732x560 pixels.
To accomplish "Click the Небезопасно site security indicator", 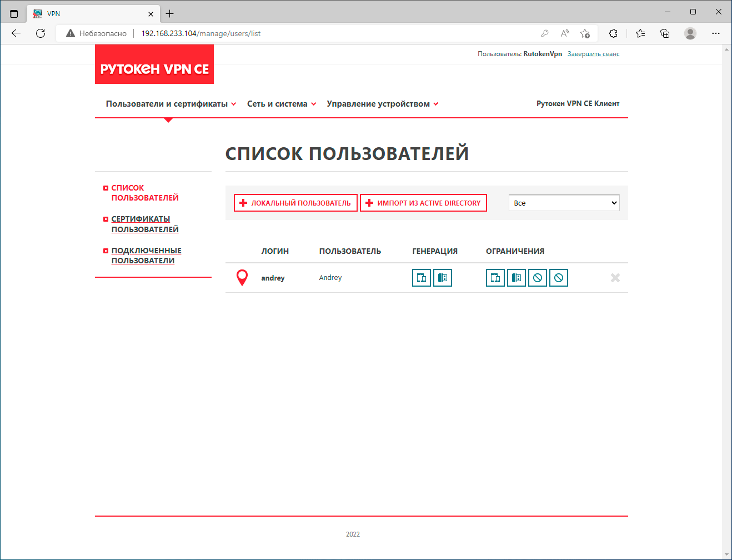I will pos(96,33).
